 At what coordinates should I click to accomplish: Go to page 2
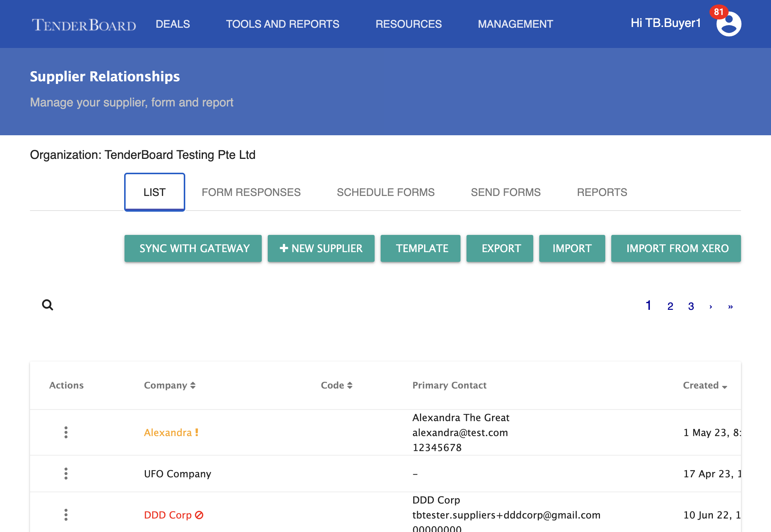coord(670,306)
